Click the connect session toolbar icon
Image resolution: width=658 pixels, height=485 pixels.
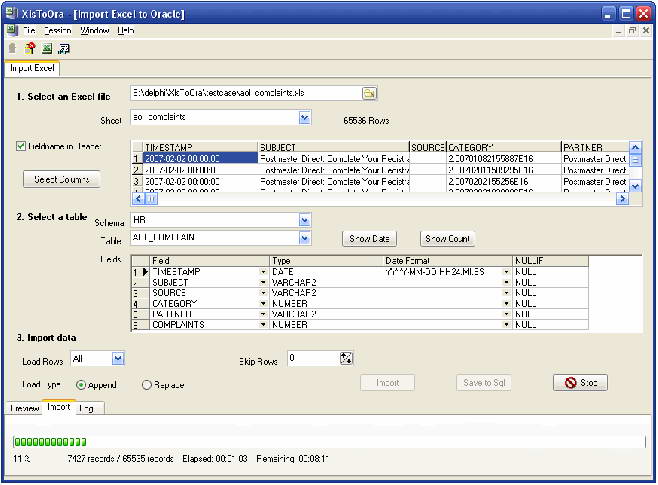click(30, 49)
